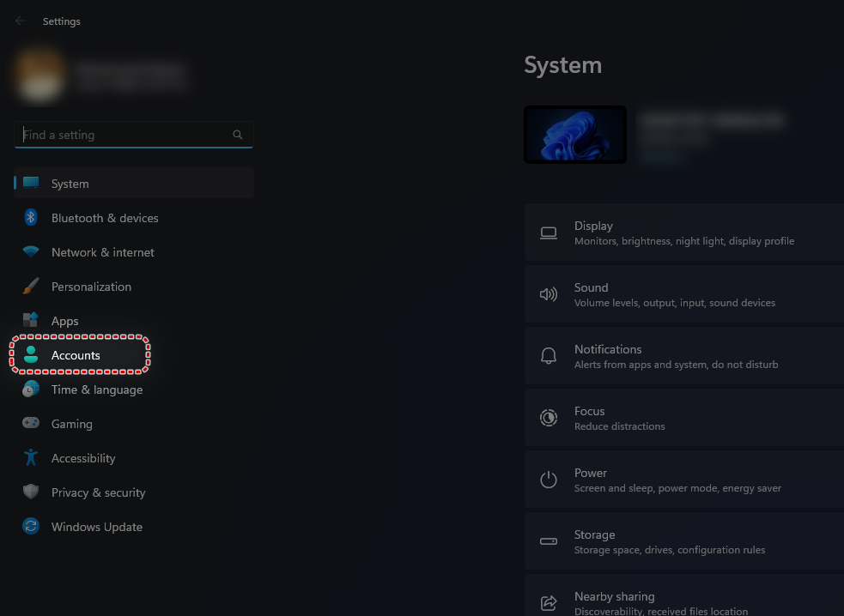This screenshot has height=616, width=844.
Task: Click the back arrow at top left
Action: (19, 21)
